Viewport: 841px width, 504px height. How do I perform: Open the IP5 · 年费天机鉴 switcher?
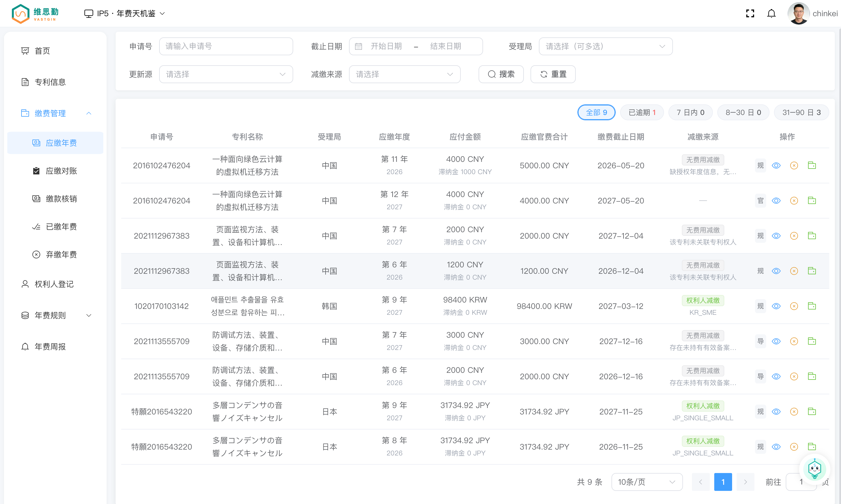(x=124, y=14)
